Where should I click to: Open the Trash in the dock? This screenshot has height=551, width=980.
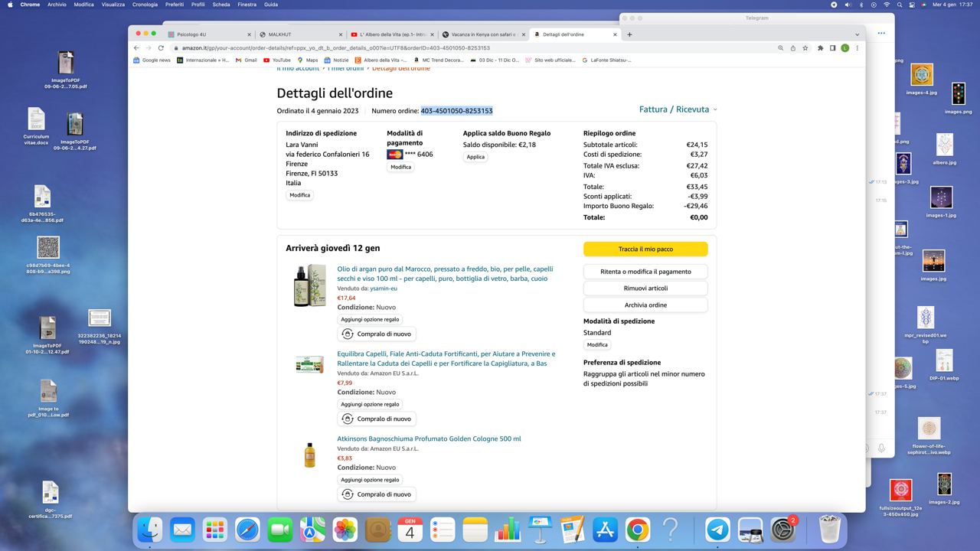(x=829, y=530)
